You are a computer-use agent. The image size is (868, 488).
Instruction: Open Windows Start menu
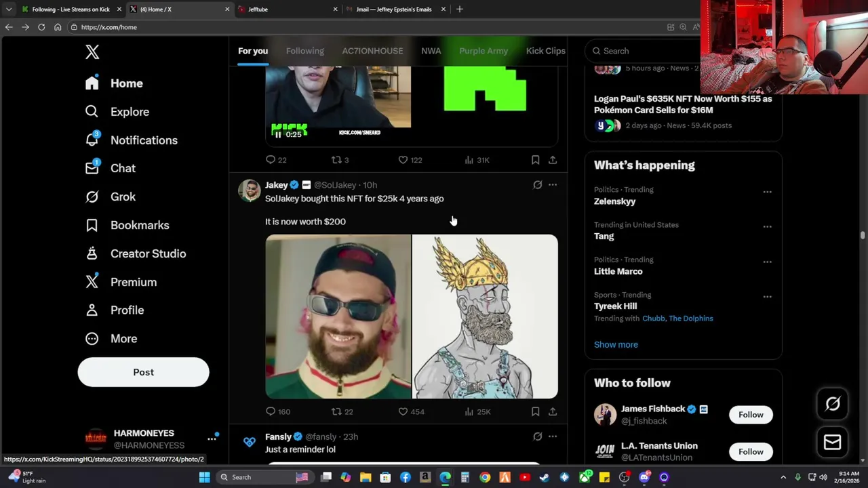pos(204,477)
